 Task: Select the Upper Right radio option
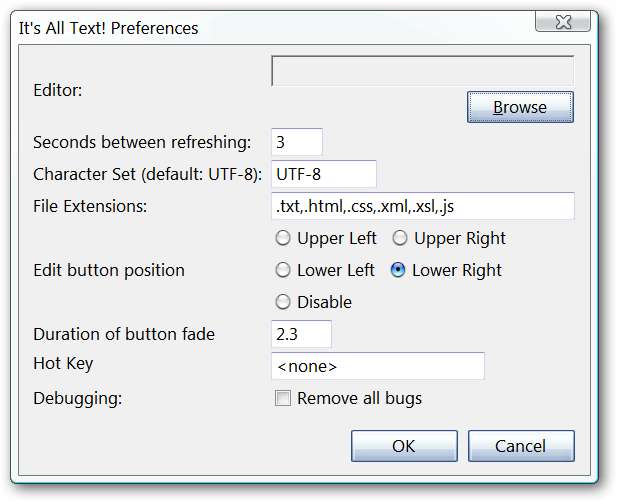[x=399, y=238]
